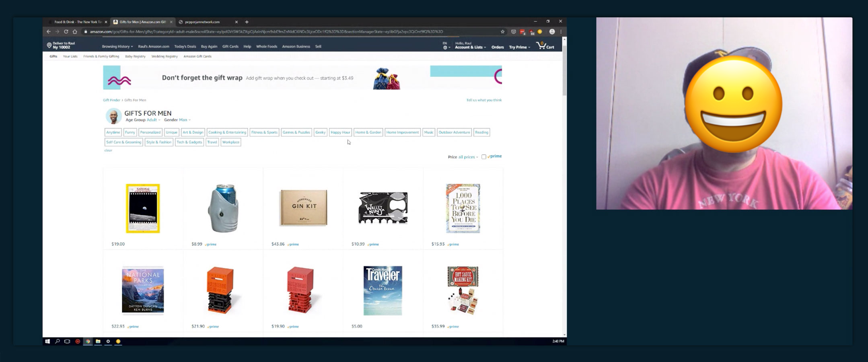
Task: Open a new browser tab
Action: 247,22
